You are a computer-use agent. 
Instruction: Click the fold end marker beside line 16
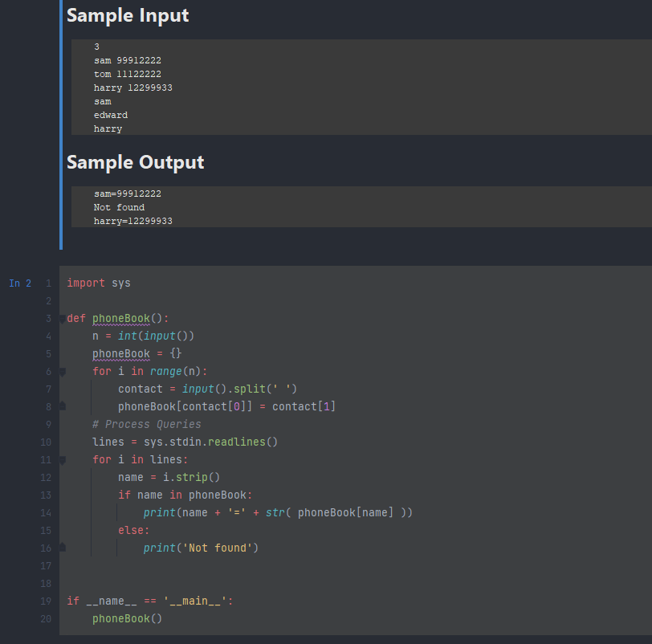click(x=63, y=547)
